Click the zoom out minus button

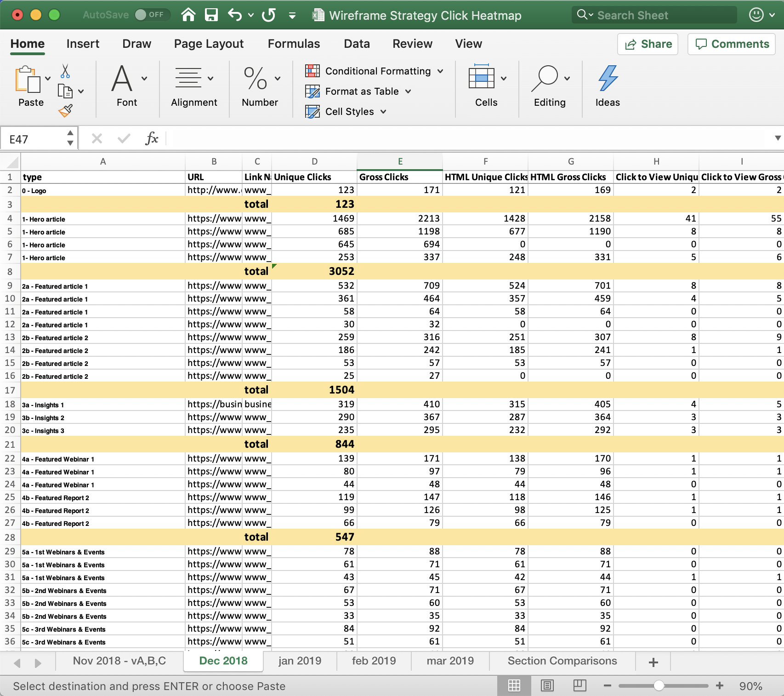click(607, 686)
